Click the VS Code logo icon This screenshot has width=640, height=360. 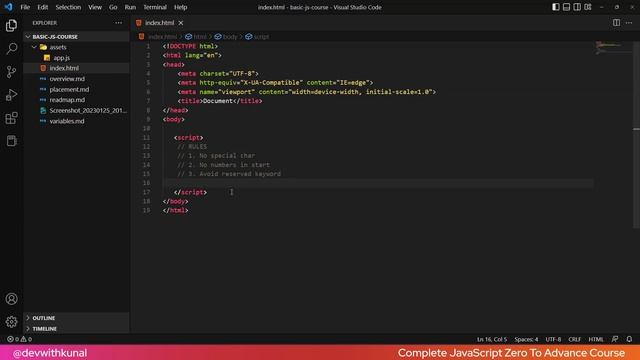[x=8, y=7]
